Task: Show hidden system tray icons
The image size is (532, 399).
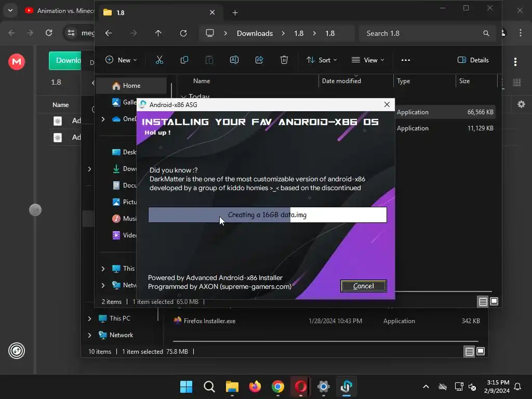Action: pyautogui.click(x=426, y=387)
